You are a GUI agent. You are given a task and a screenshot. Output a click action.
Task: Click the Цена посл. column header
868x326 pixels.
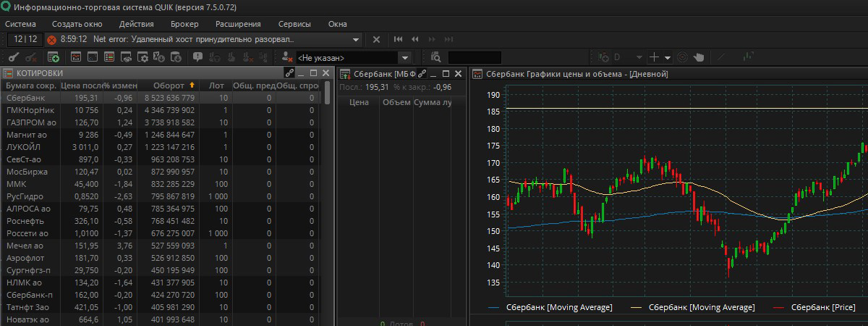point(81,85)
